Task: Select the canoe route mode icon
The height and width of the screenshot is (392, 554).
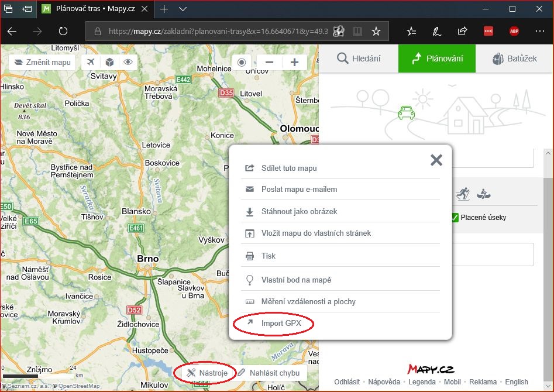Action: 483,194
